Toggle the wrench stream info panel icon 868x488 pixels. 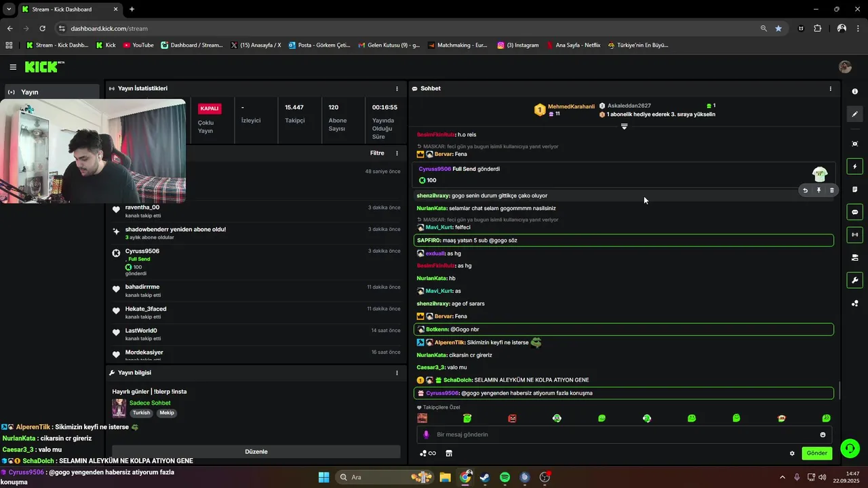[x=854, y=280]
